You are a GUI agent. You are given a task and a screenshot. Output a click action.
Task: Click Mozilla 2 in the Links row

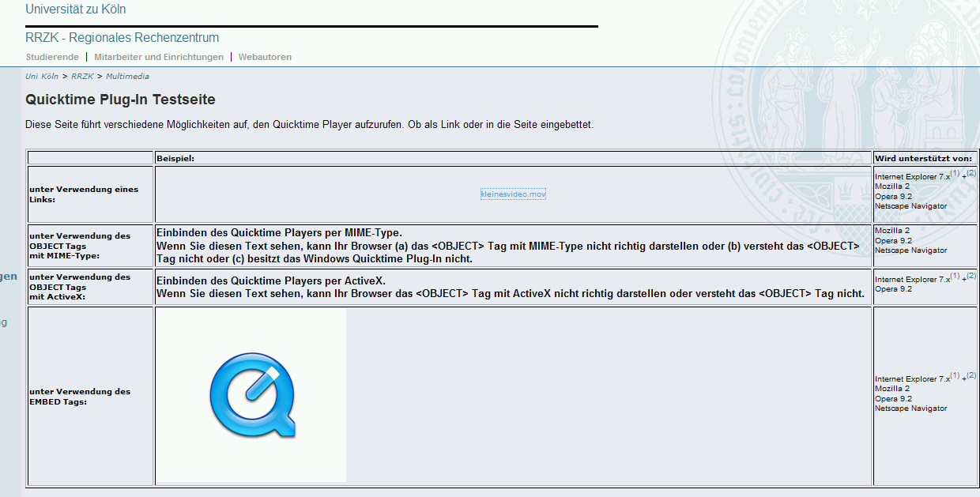pos(892,186)
